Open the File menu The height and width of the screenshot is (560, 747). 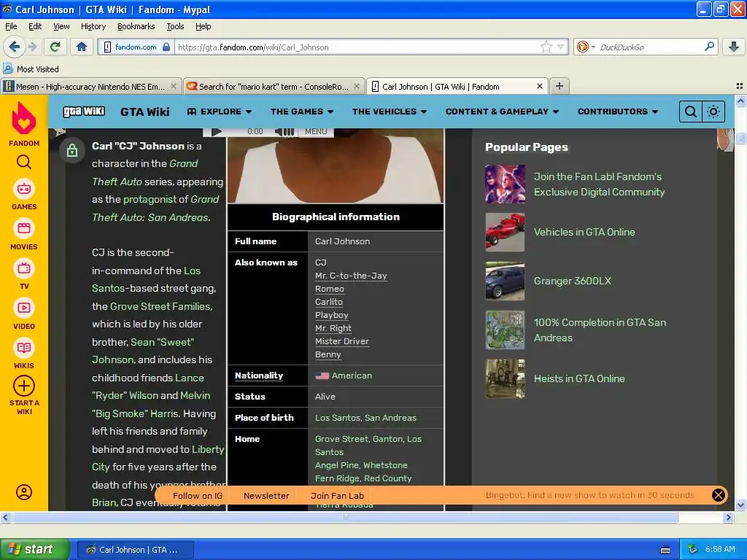coord(11,26)
